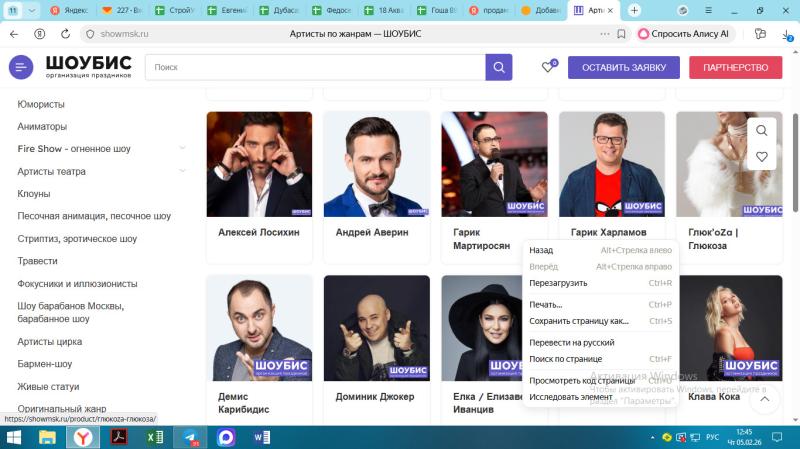Show hidden system tray icons

click(653, 437)
